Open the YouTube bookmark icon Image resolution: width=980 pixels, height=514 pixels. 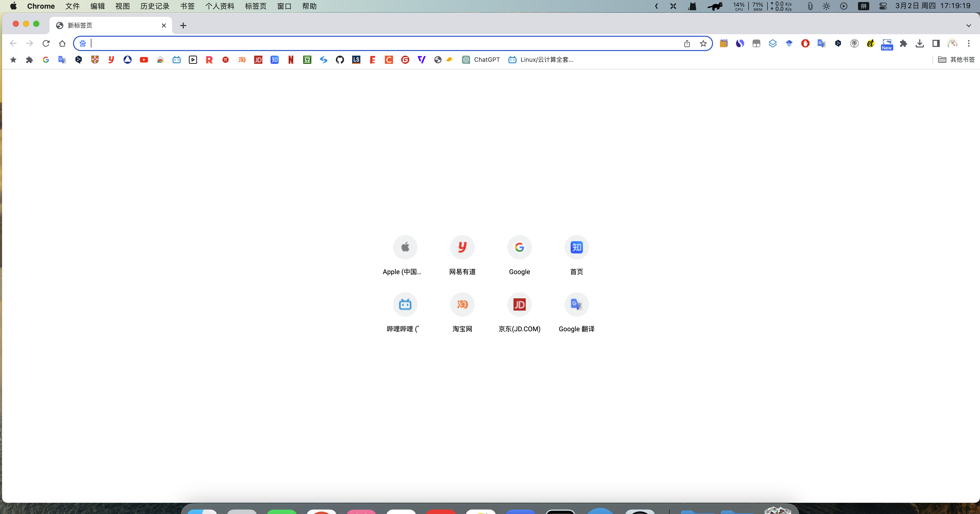pos(144,60)
